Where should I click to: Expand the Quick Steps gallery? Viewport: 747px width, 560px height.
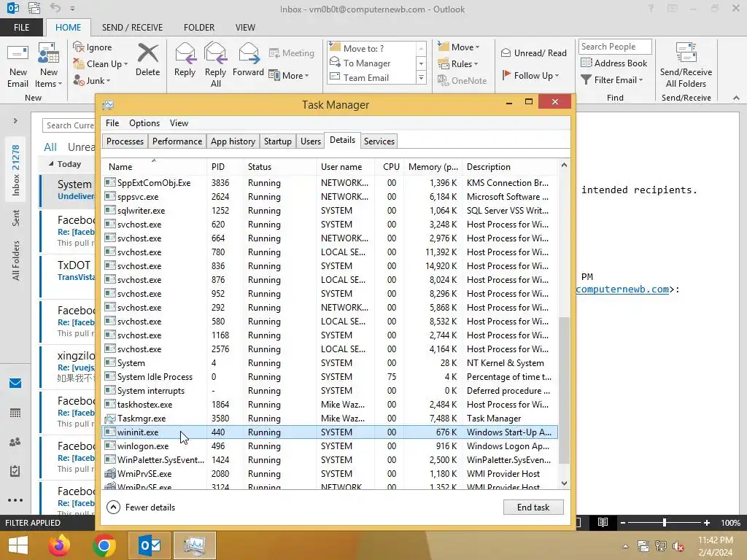pos(421,77)
